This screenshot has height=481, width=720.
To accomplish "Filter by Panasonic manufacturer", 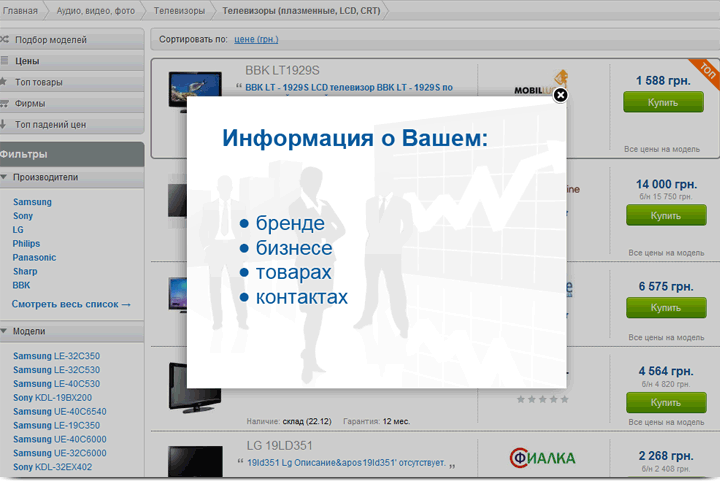I will (x=34, y=257).
